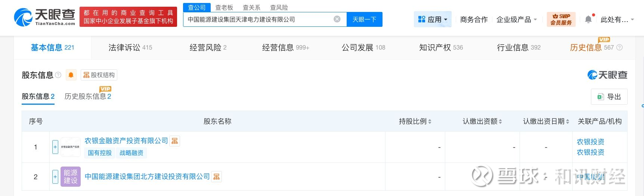Open the equity structure icon after 农银金融资产投资有限公司
Viewport: 644px width, 196px height.
coord(174,141)
